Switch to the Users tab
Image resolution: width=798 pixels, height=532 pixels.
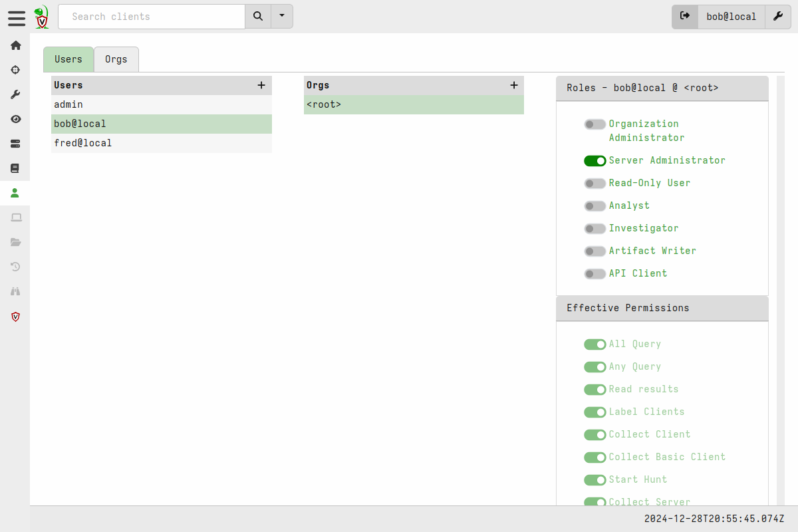(68, 59)
